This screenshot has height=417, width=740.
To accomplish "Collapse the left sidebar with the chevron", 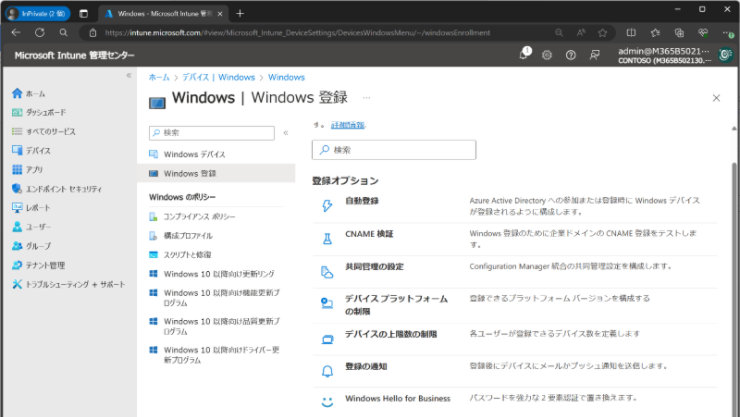I will pos(128,75).
